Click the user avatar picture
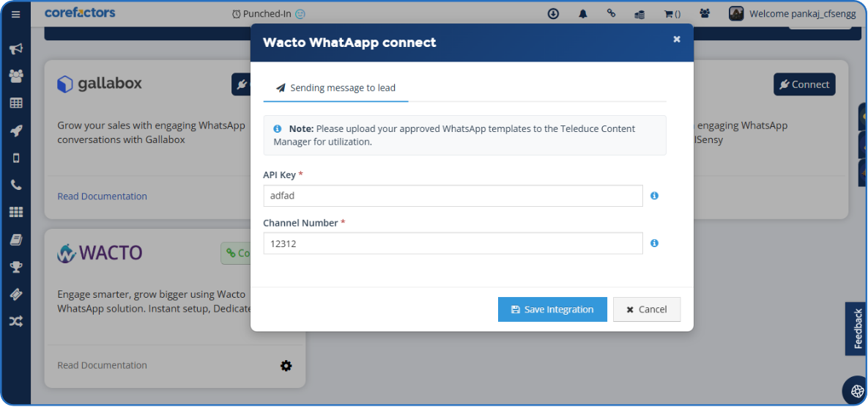 736,13
